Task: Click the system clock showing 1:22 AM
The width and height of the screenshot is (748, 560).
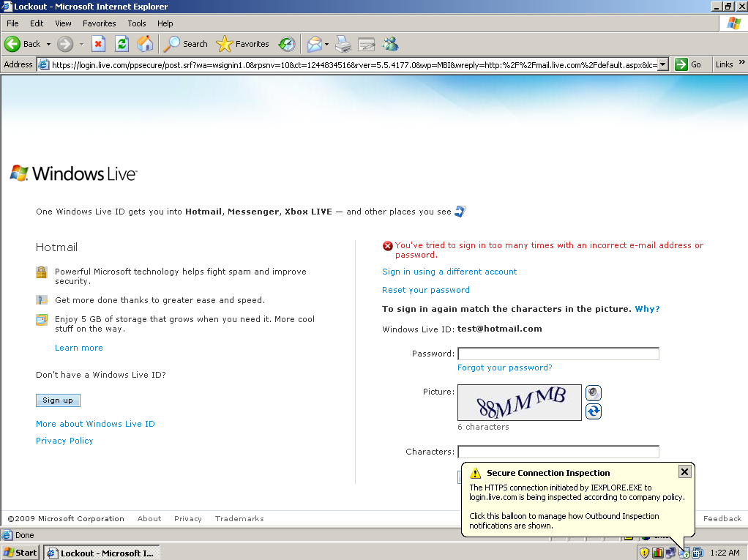Action: click(725, 553)
